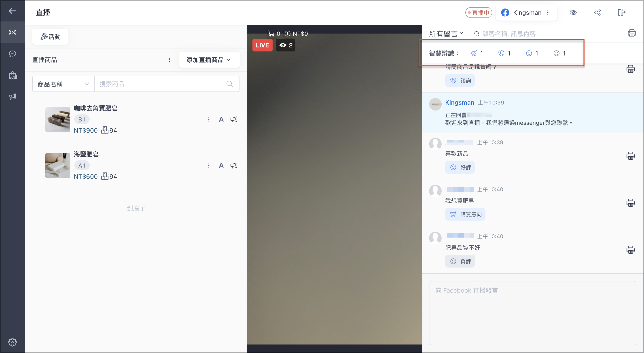Open settings gear in sidebar
The width and height of the screenshot is (644, 353).
click(x=12, y=342)
